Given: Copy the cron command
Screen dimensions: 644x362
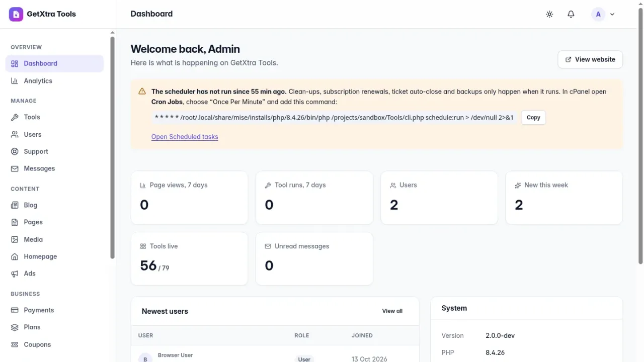Looking at the screenshot, I should tap(533, 118).
